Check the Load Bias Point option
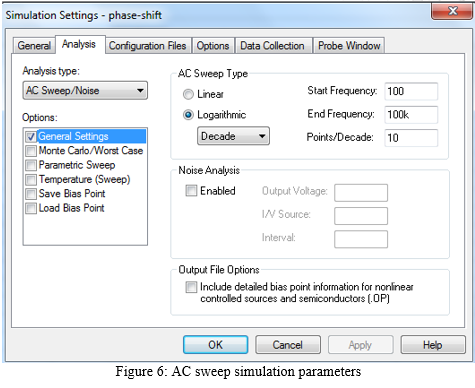 [x=31, y=208]
